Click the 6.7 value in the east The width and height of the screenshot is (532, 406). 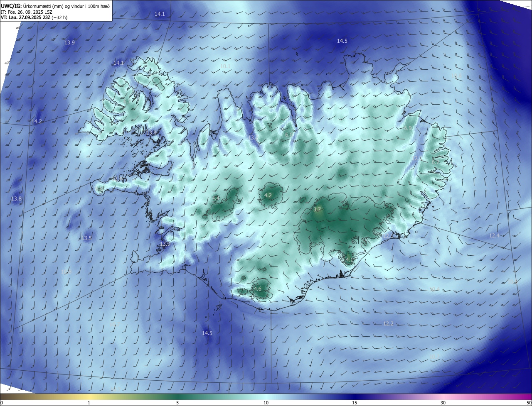(x=435, y=162)
